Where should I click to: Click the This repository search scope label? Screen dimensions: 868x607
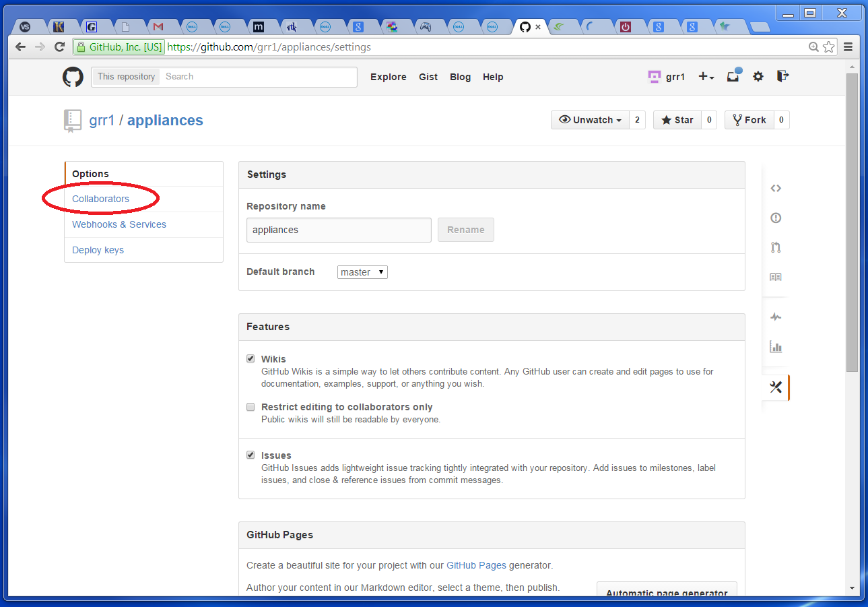pos(126,77)
